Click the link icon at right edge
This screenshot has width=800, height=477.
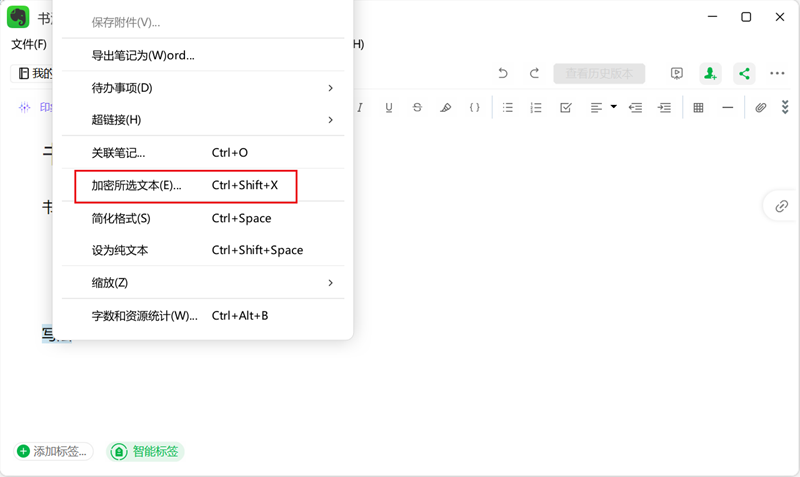pos(781,206)
